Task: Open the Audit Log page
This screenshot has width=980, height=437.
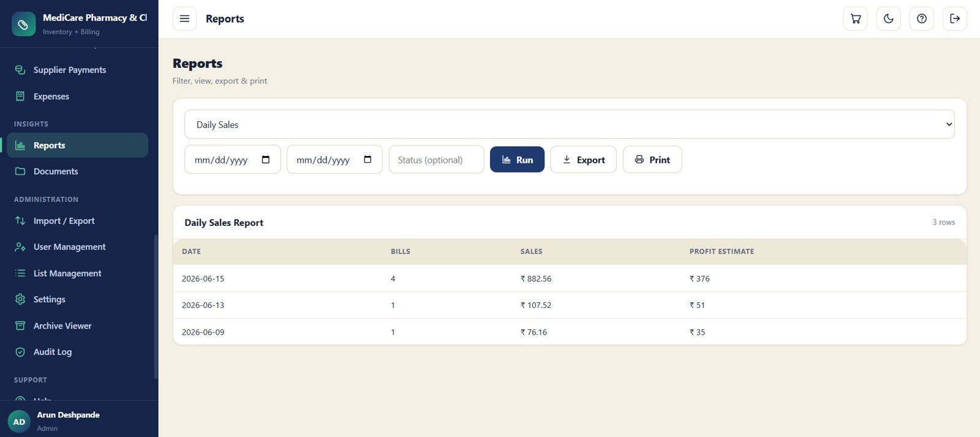Action: pyautogui.click(x=77, y=352)
